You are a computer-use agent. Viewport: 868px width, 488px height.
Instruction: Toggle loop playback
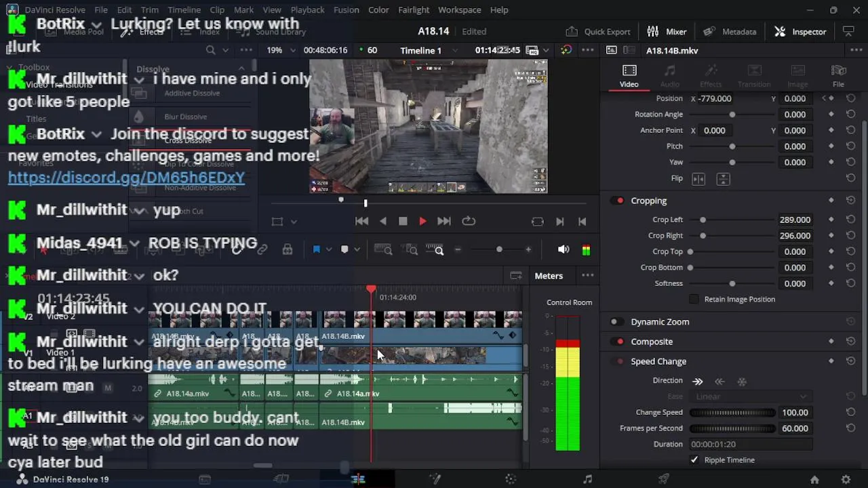click(469, 221)
